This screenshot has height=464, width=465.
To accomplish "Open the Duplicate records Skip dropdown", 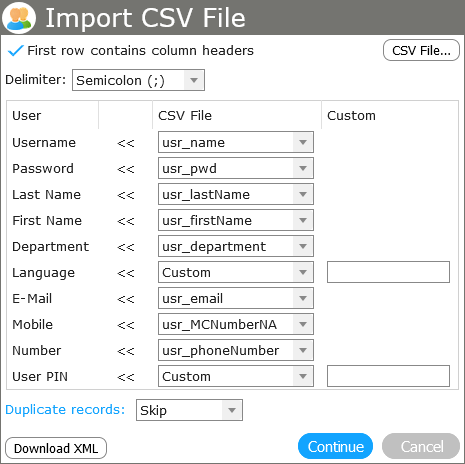I will point(189,410).
